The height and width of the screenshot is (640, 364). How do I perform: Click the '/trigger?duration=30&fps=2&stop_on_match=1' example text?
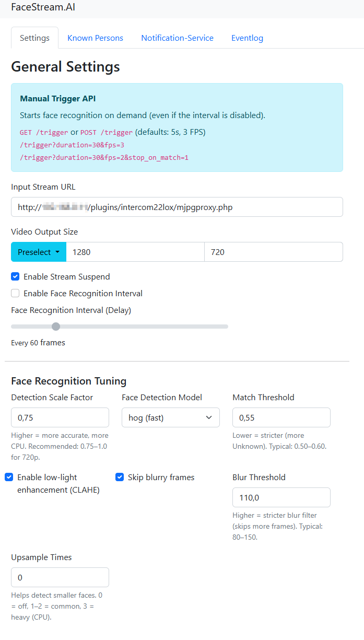pyautogui.click(x=104, y=157)
